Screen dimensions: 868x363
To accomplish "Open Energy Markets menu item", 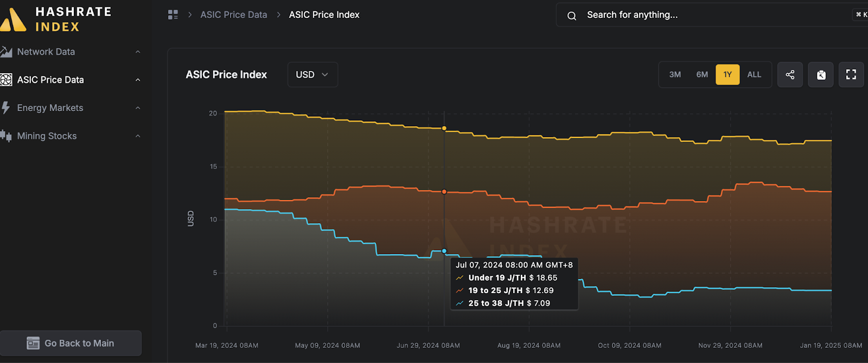I will coord(71,108).
